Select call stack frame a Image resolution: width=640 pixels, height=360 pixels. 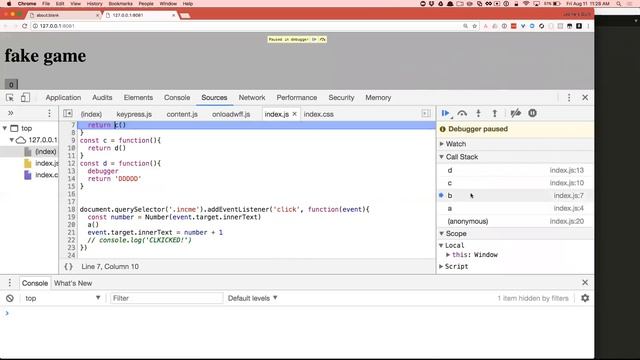[x=516, y=208]
